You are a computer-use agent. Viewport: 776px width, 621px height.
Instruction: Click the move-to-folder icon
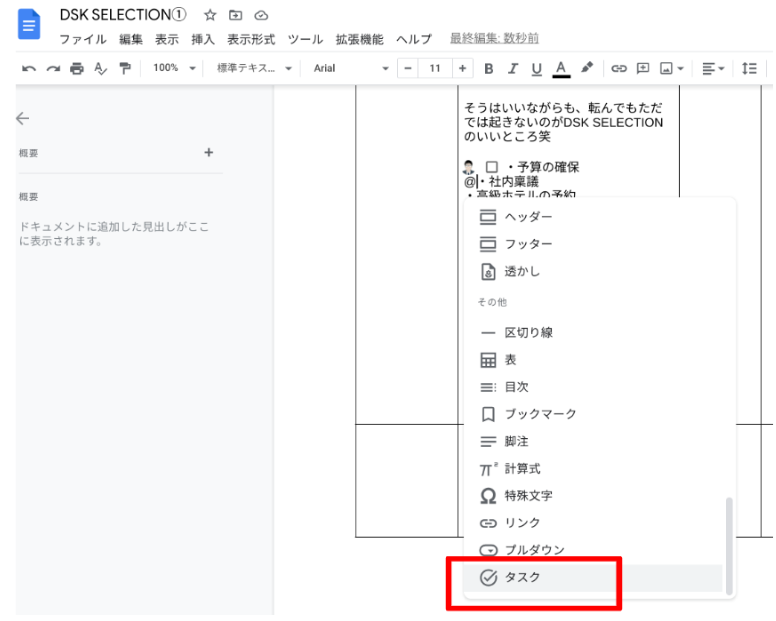click(236, 15)
